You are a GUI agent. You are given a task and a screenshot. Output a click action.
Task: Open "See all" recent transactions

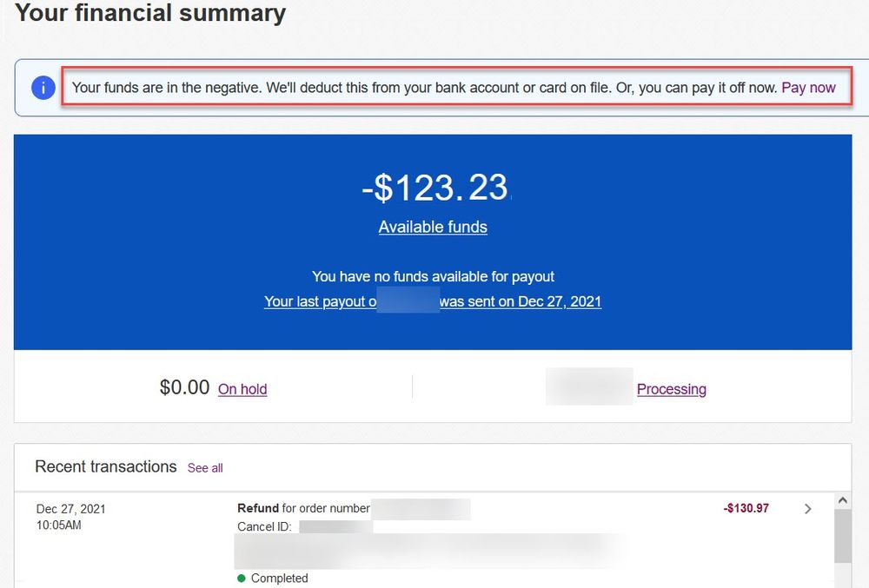click(205, 468)
